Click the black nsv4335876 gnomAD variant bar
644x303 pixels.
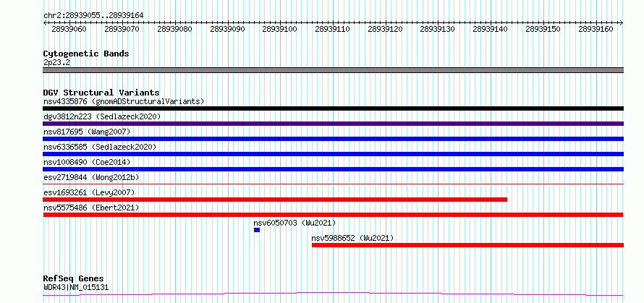333,108
